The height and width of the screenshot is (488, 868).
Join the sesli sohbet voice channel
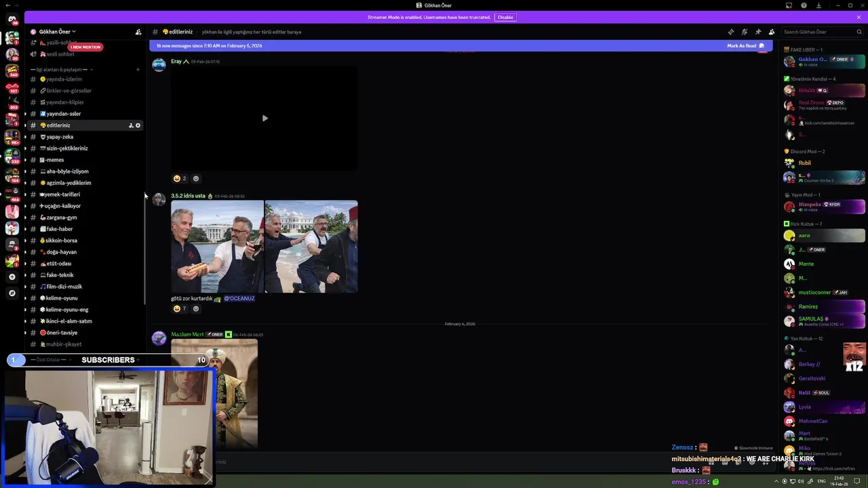point(85,54)
